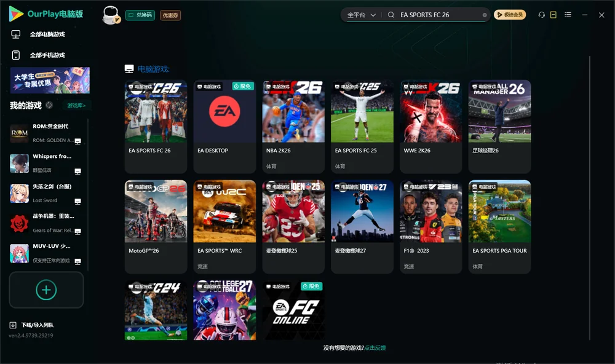Click PC icon on ROM: GOLDEN A... row
The image size is (615, 364).
click(x=77, y=141)
